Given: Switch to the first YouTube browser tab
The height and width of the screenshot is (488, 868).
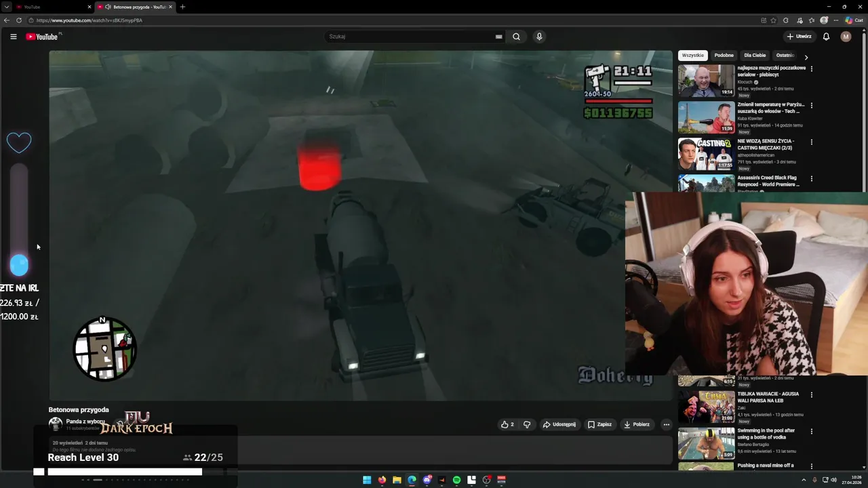Looking at the screenshot, I should click(53, 7).
